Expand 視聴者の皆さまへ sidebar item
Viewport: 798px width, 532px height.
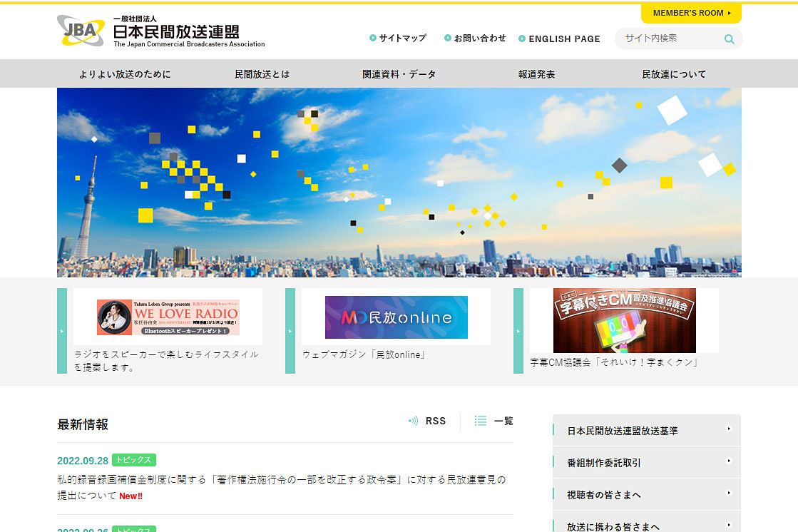coord(729,494)
